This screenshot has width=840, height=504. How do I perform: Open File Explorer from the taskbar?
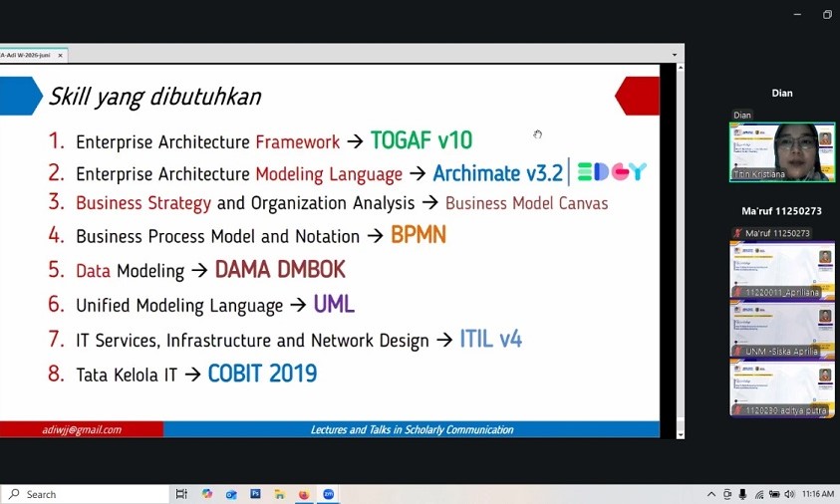(x=280, y=494)
